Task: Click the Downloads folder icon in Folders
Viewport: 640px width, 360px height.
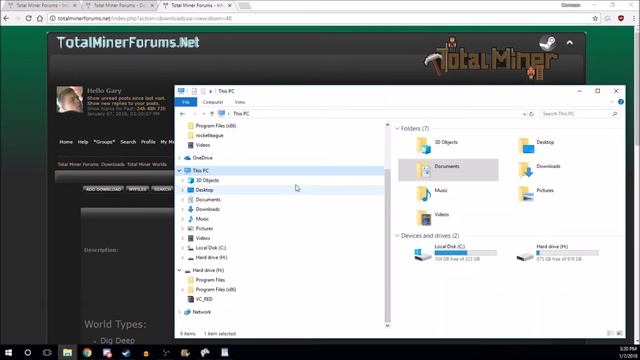Action: pyautogui.click(x=526, y=169)
